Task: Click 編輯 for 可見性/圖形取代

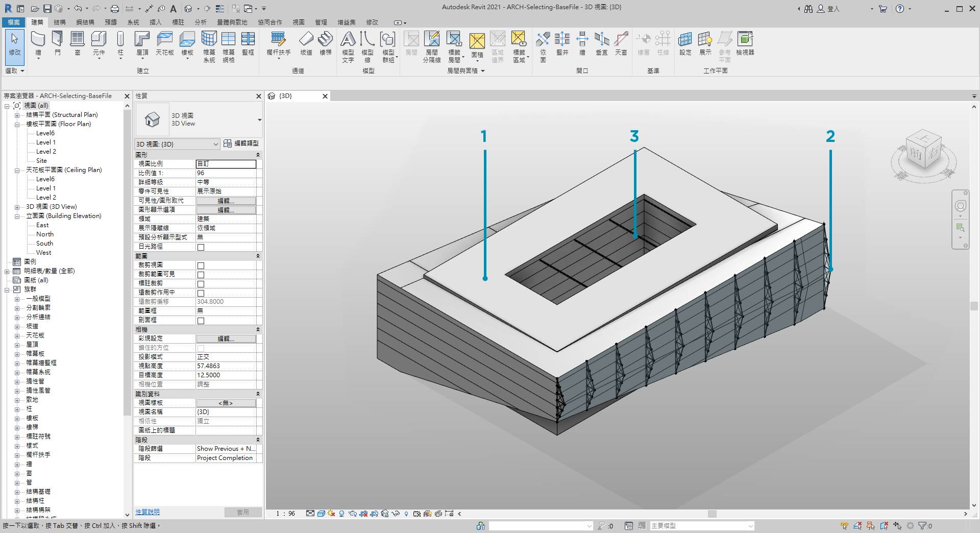Action: 226,201
